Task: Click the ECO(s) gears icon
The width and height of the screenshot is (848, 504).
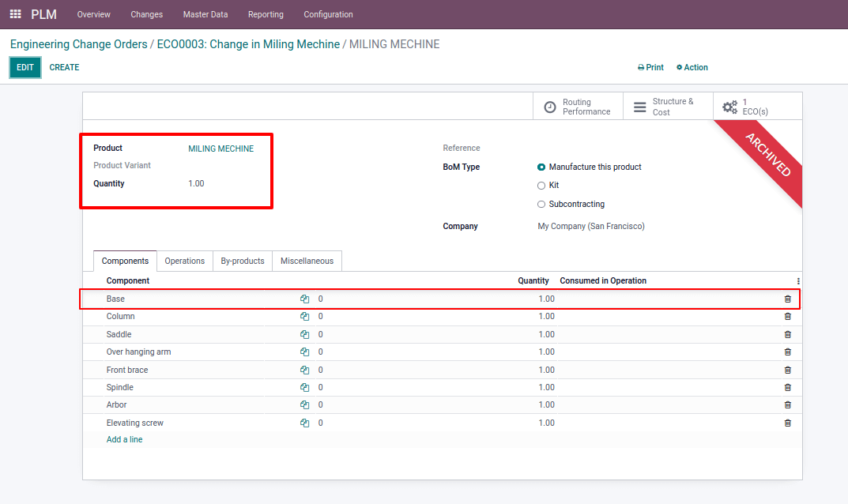Action: (730, 107)
